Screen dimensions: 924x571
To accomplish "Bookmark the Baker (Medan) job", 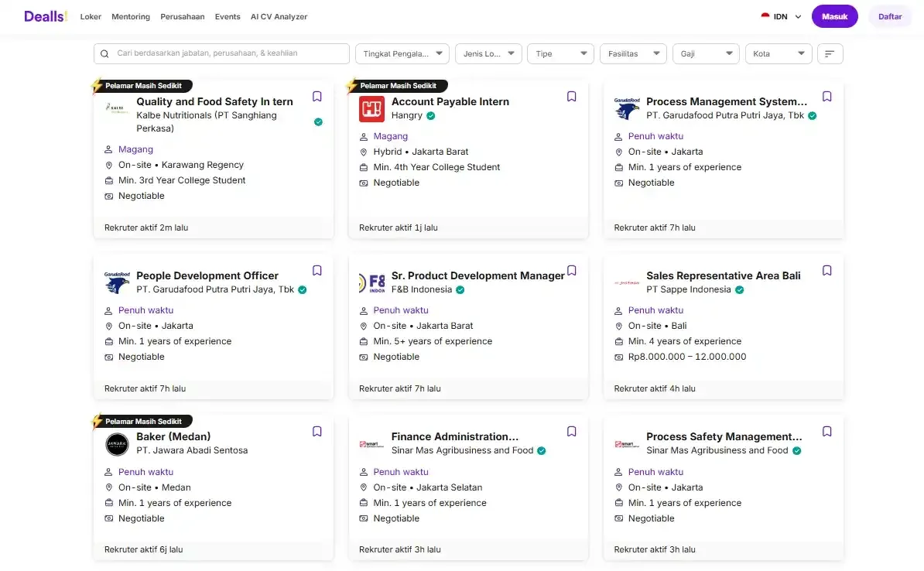I will 317,431.
